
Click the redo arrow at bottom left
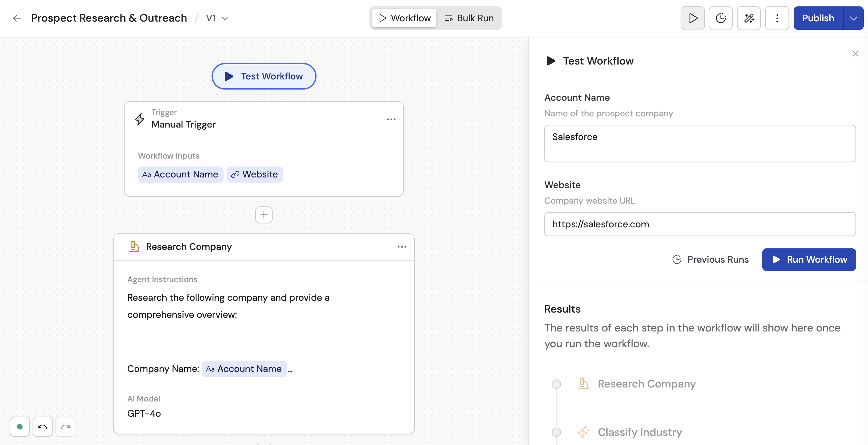point(65,426)
